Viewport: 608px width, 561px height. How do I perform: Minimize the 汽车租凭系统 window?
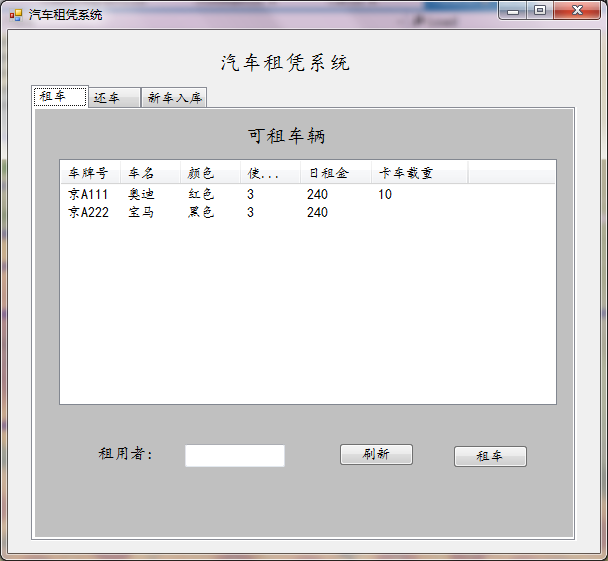pyautogui.click(x=513, y=11)
